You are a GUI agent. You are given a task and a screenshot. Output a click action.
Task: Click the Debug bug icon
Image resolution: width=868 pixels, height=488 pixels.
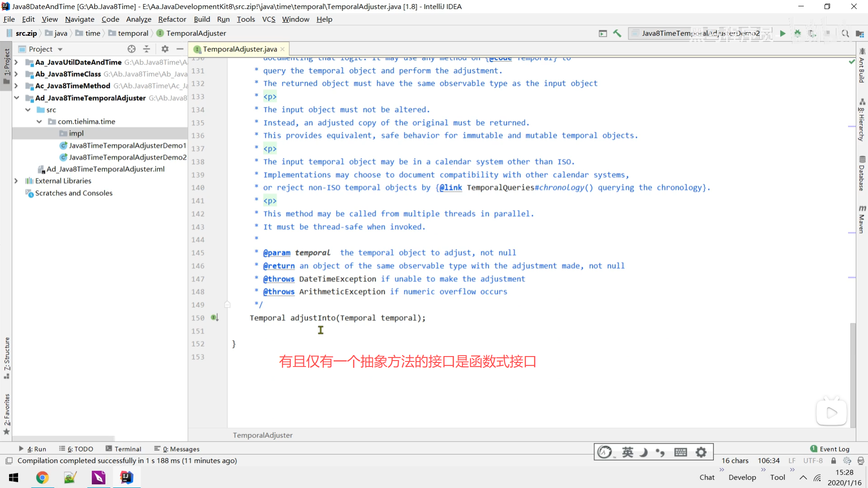tap(797, 33)
